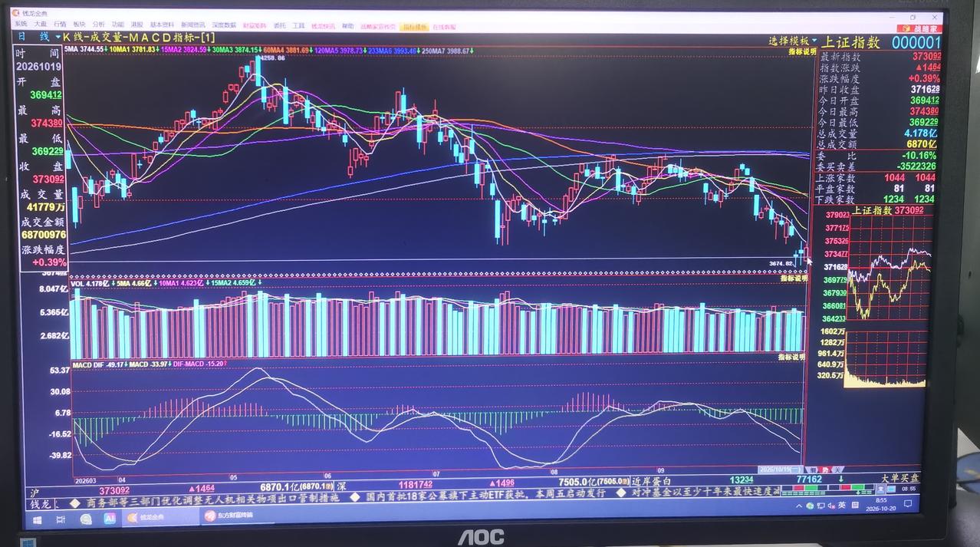Open the 指标说明 link above the price chart
980x547 pixels.
pyautogui.click(x=803, y=51)
